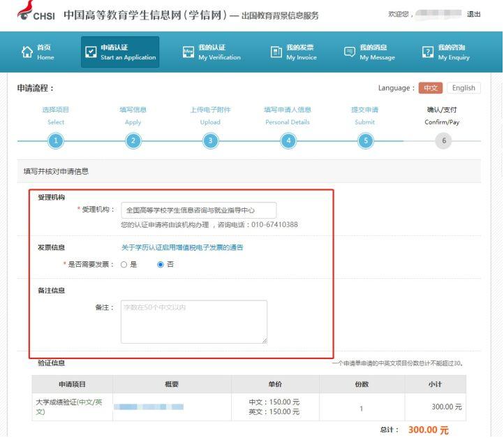Select 否 for invoice needed
The image size is (504, 438).
[161, 265]
